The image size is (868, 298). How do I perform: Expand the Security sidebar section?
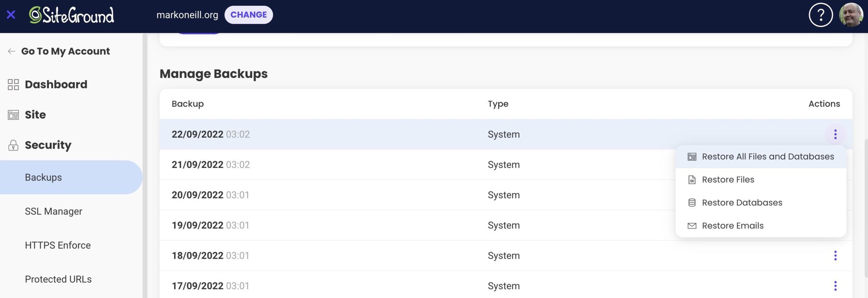tap(48, 145)
